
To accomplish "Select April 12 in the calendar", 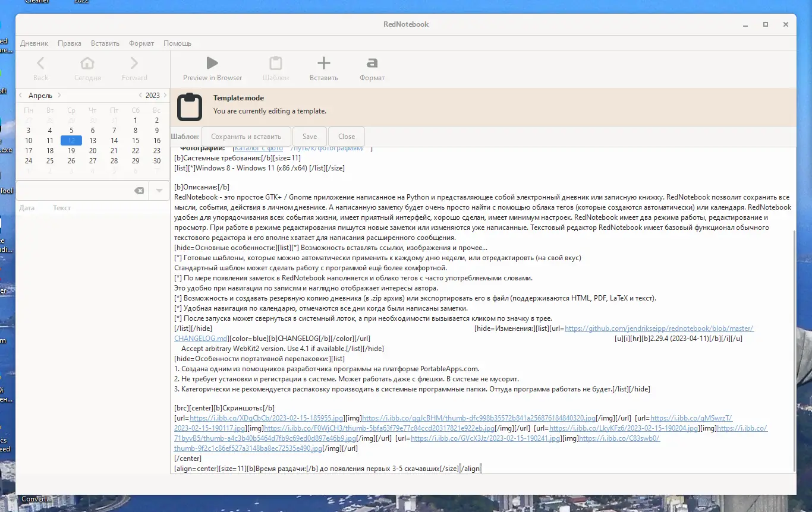I will tap(71, 141).
